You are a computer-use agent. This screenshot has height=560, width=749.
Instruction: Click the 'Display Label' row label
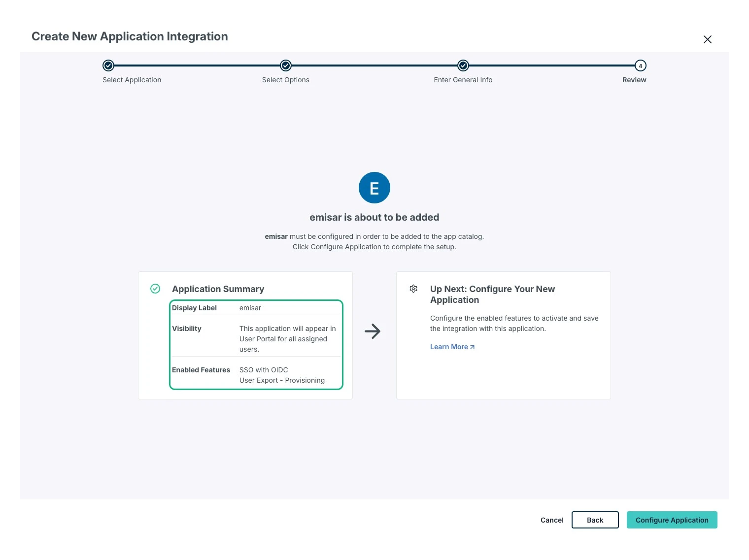194,308
